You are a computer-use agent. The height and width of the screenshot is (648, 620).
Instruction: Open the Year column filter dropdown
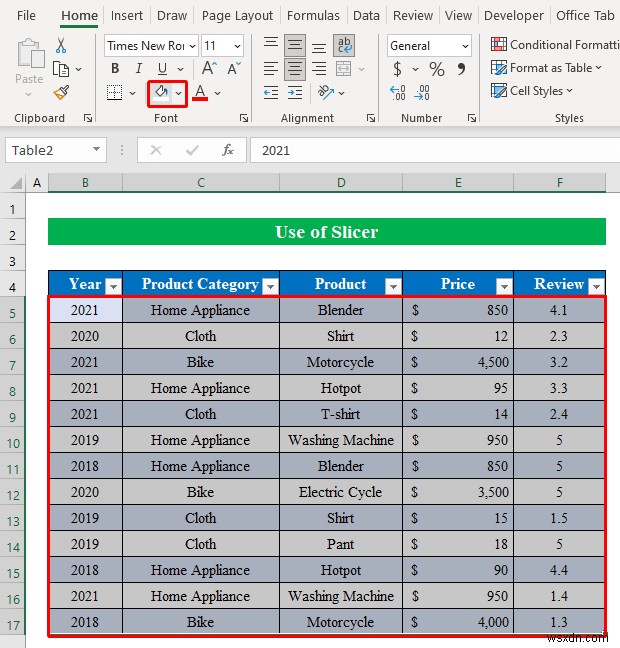(x=113, y=286)
